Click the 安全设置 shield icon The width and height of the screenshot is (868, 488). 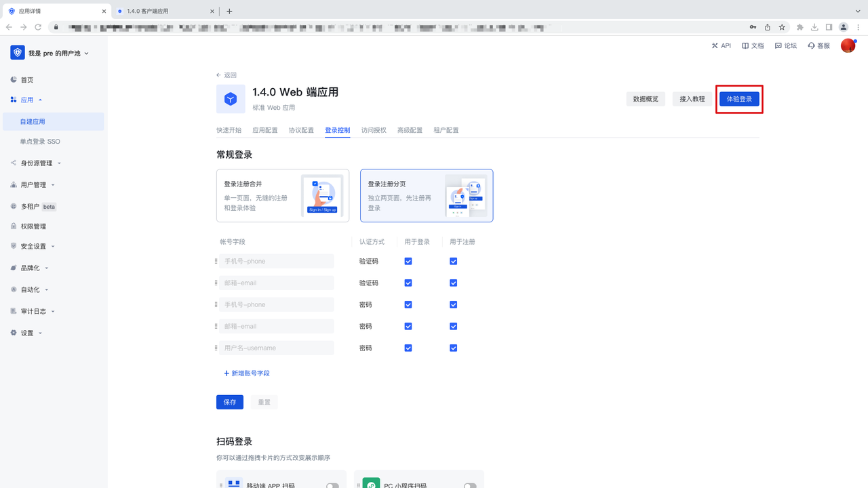(14, 246)
